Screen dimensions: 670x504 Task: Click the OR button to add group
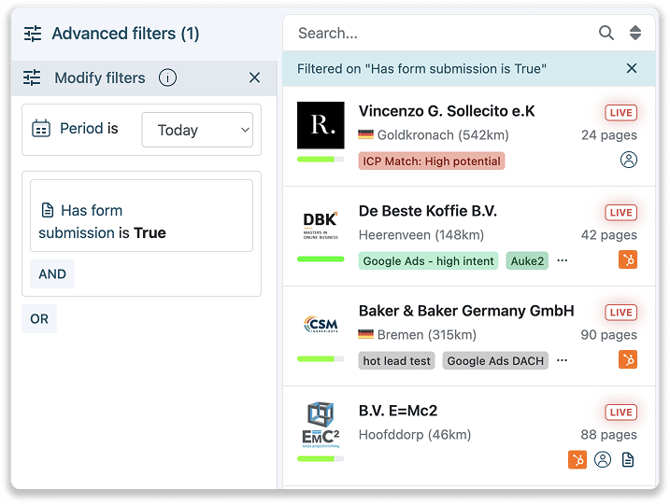pos(39,319)
